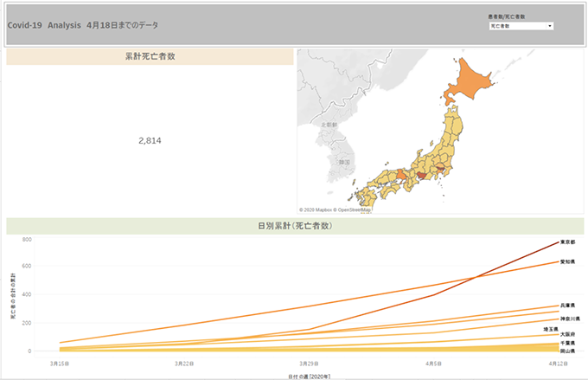Image resolution: width=588 pixels, height=380 pixels.
Task: Click the 愛知県 line label
Action: (x=567, y=261)
